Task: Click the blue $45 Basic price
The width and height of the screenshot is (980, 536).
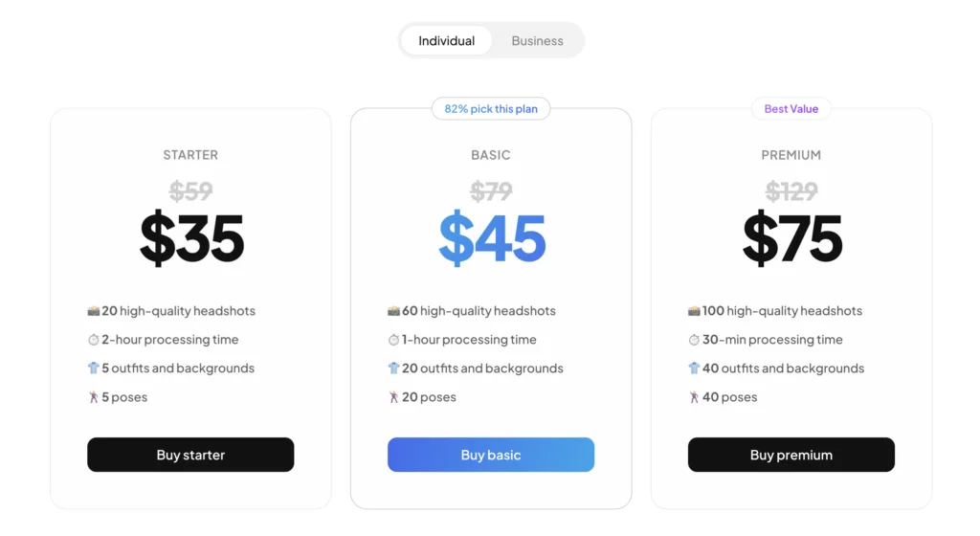Action: [491, 239]
